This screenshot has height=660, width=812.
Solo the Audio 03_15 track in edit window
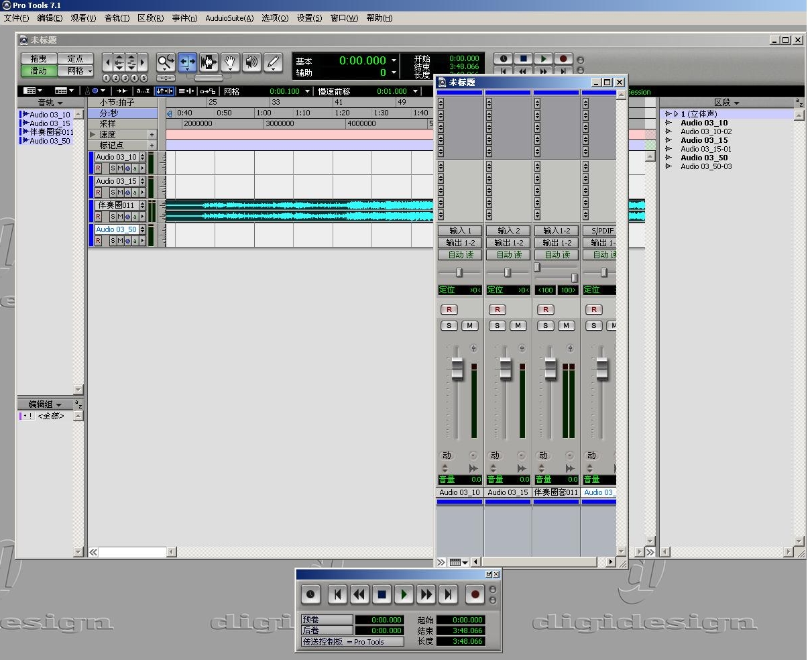click(113, 192)
